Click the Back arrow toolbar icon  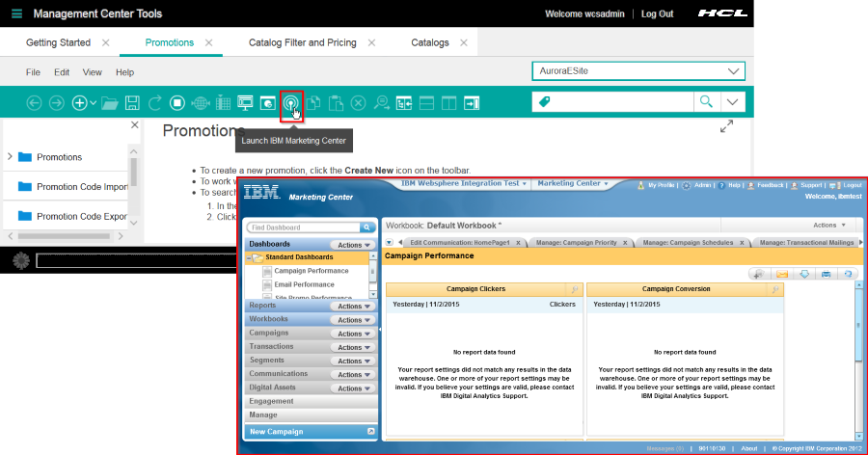[x=35, y=103]
